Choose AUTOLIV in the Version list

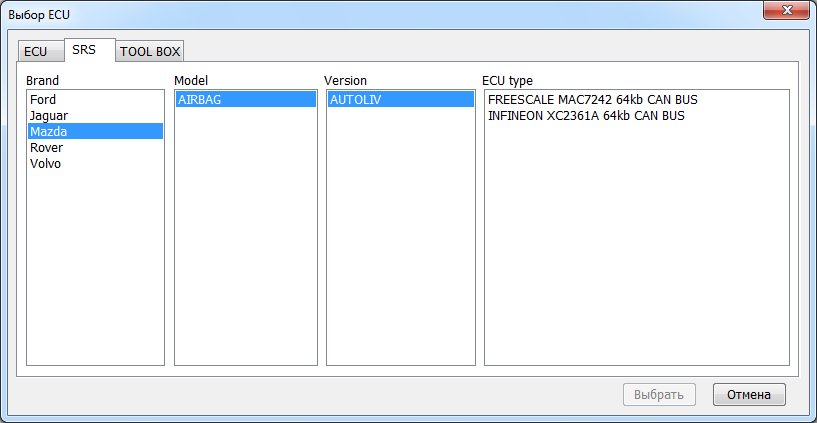click(401, 99)
